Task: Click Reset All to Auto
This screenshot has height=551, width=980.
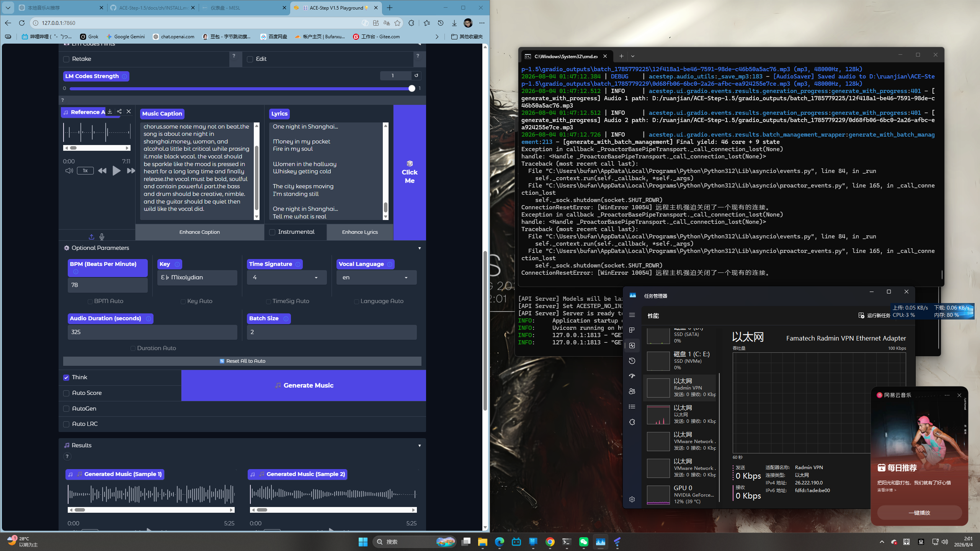Action: coord(242,361)
